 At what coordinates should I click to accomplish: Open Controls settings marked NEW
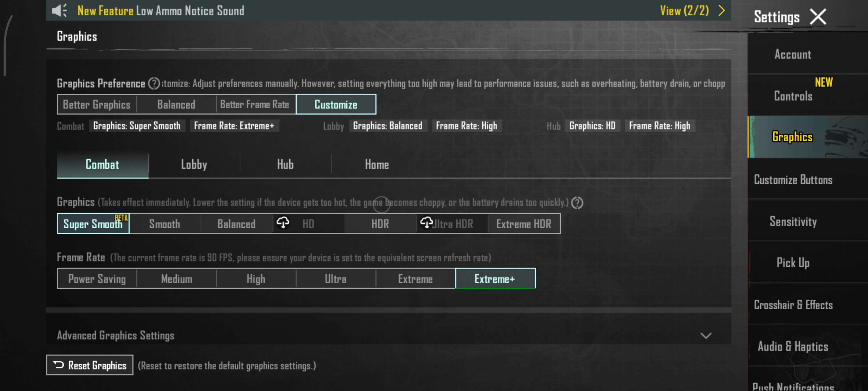click(793, 96)
